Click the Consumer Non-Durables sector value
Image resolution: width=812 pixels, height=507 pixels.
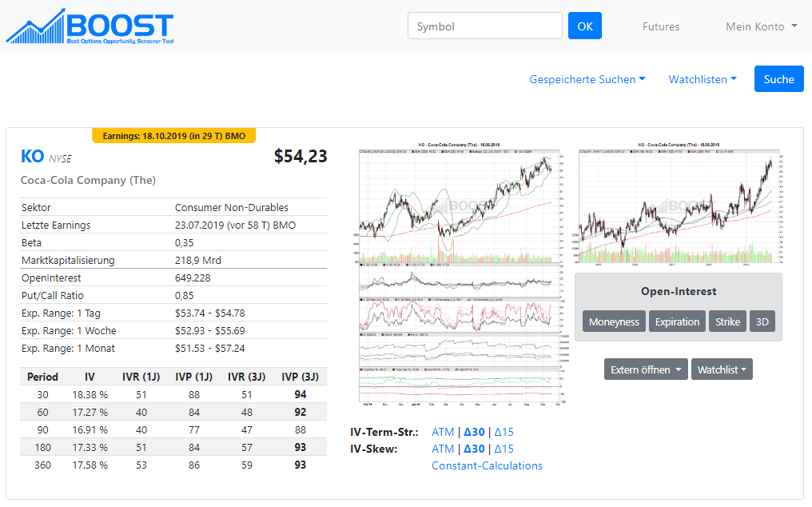(232, 207)
